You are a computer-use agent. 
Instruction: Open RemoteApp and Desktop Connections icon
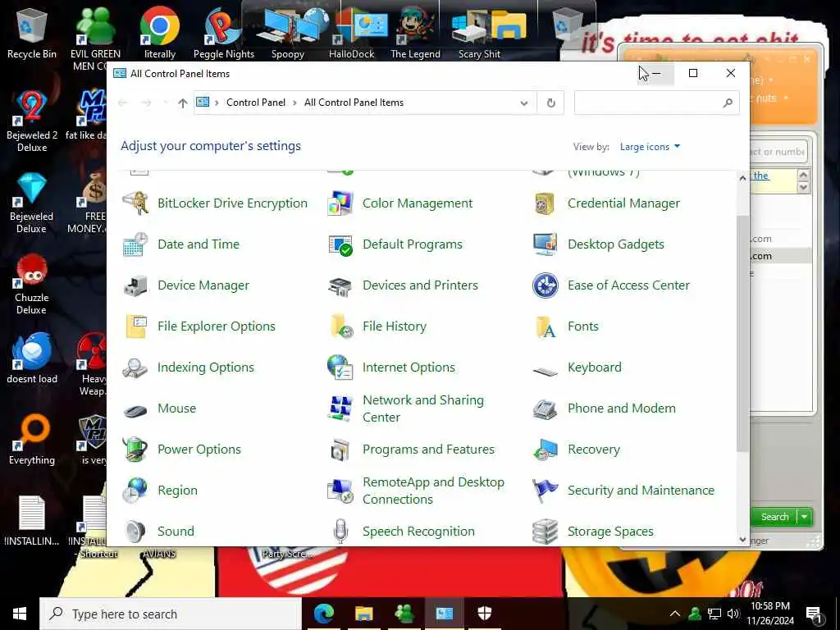click(340, 491)
